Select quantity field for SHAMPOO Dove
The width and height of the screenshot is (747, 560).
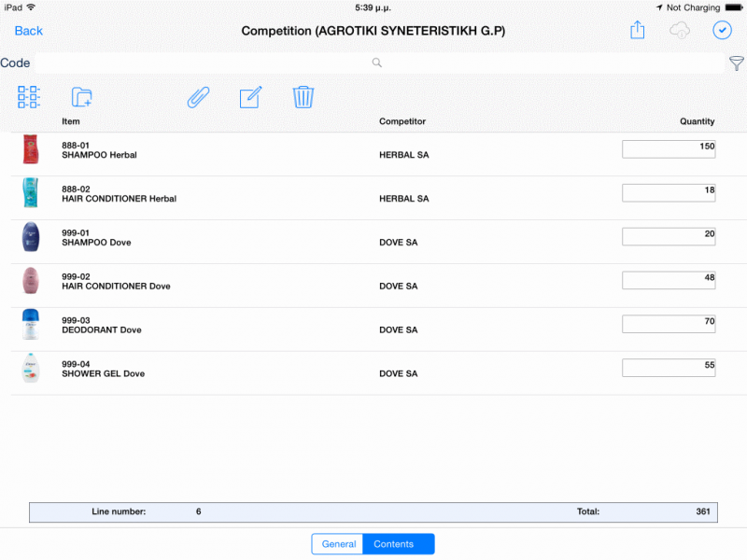click(x=669, y=237)
